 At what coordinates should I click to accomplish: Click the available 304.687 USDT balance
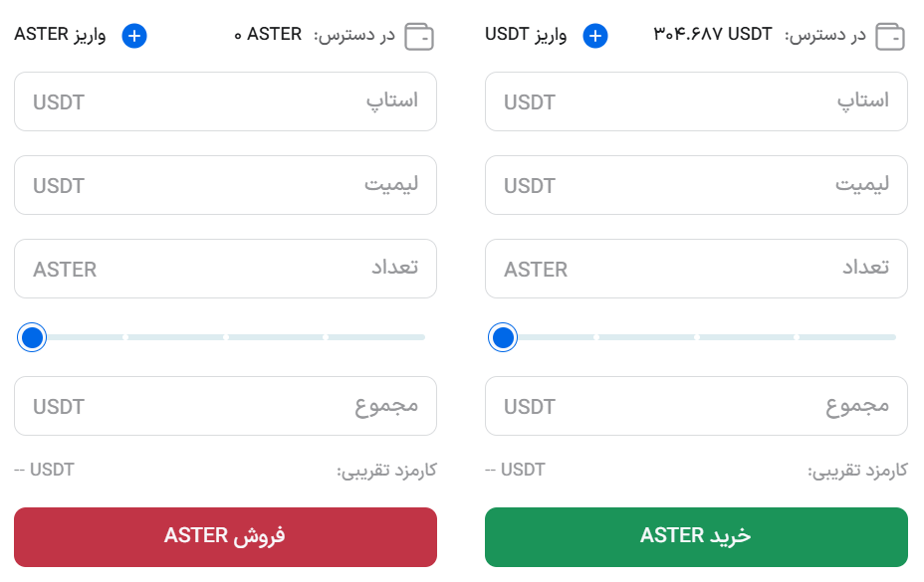(712, 35)
